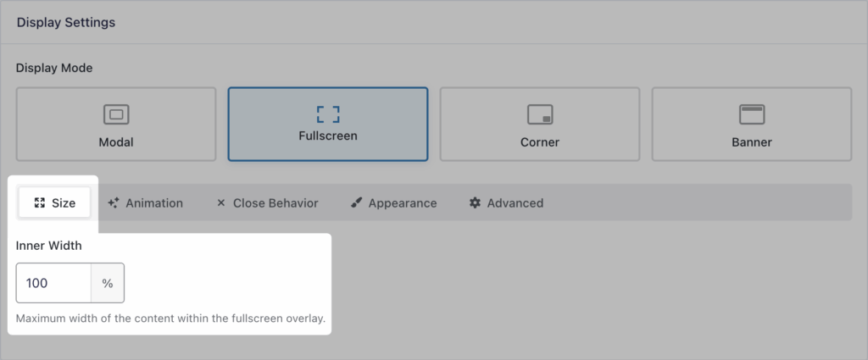Choose the Banner display mode label
Image resolution: width=868 pixels, height=360 pixels.
click(752, 141)
